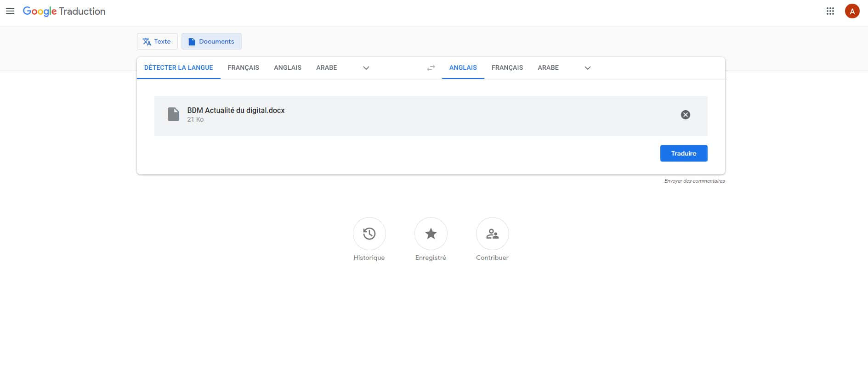Click the 21 Ko file size text
Image resolution: width=868 pixels, height=375 pixels.
coord(195,119)
